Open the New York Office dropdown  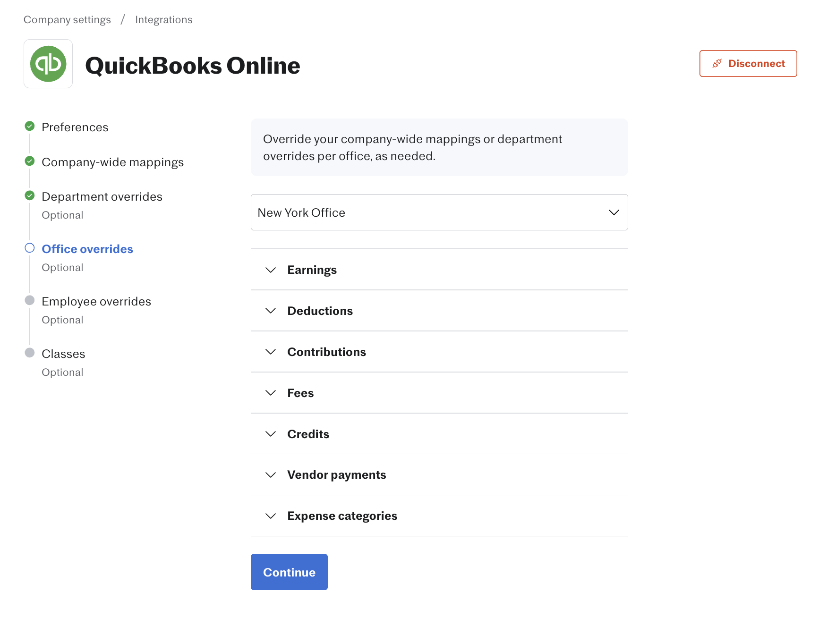point(439,212)
